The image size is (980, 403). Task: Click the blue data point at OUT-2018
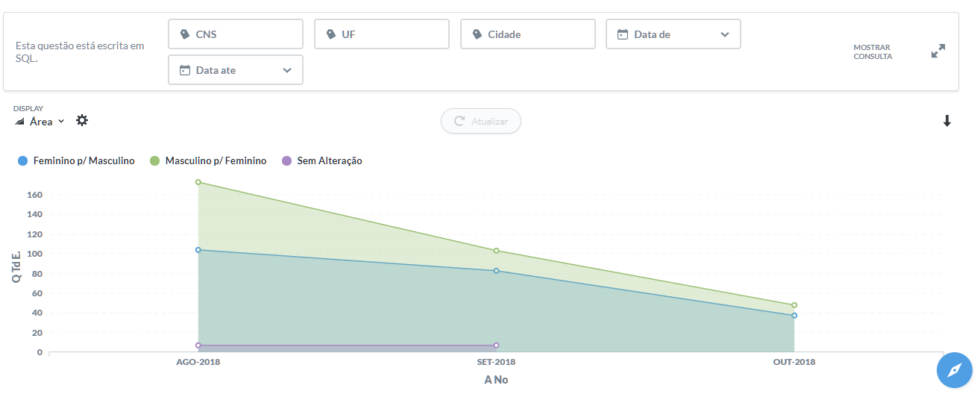(794, 316)
